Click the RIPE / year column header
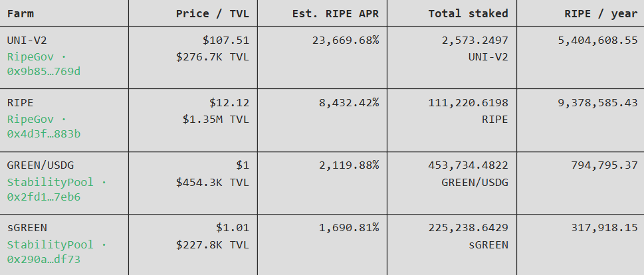 coord(601,13)
